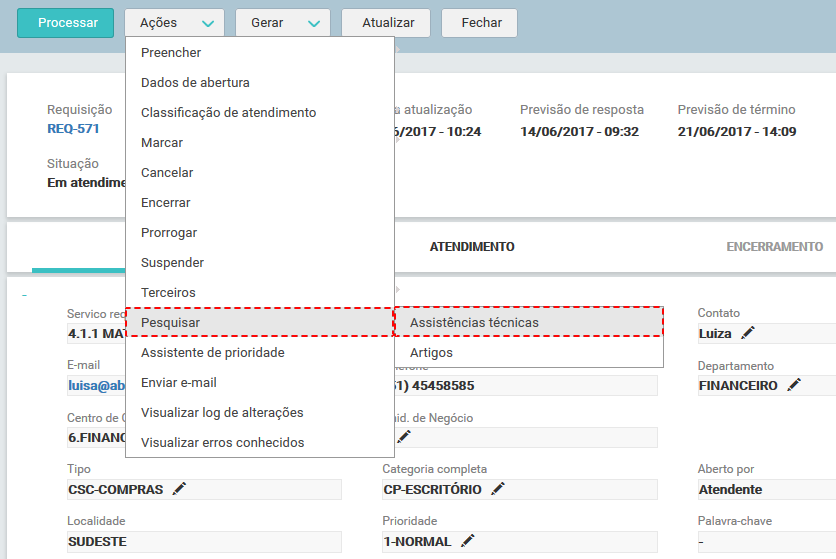
Task: Open the Ações dropdown menu
Action: click(174, 23)
